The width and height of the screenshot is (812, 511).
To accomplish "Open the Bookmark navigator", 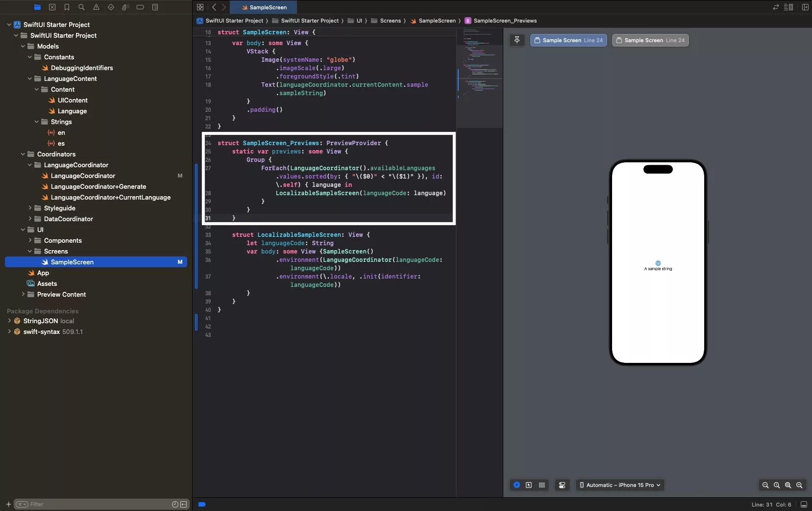I will 67,7.
